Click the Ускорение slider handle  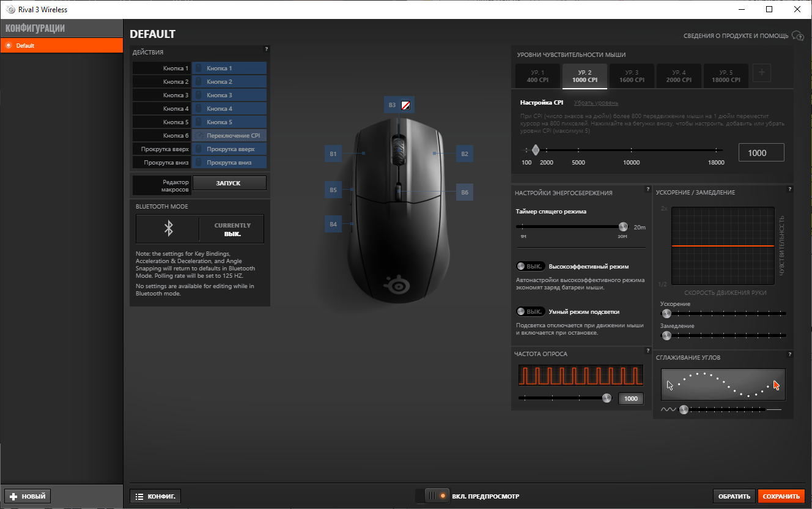point(666,314)
